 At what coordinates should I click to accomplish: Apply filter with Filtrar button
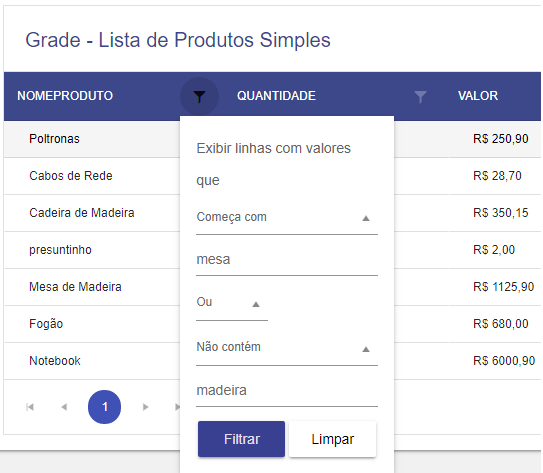point(241,439)
